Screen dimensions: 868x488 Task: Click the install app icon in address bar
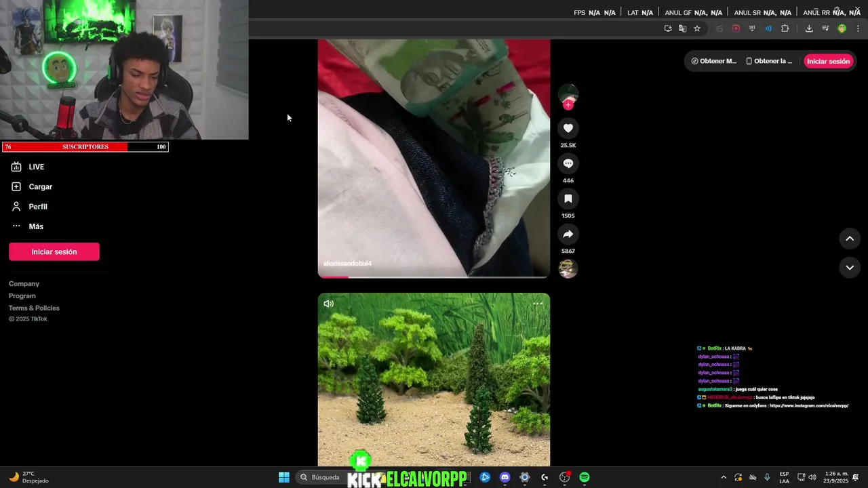[x=668, y=28]
